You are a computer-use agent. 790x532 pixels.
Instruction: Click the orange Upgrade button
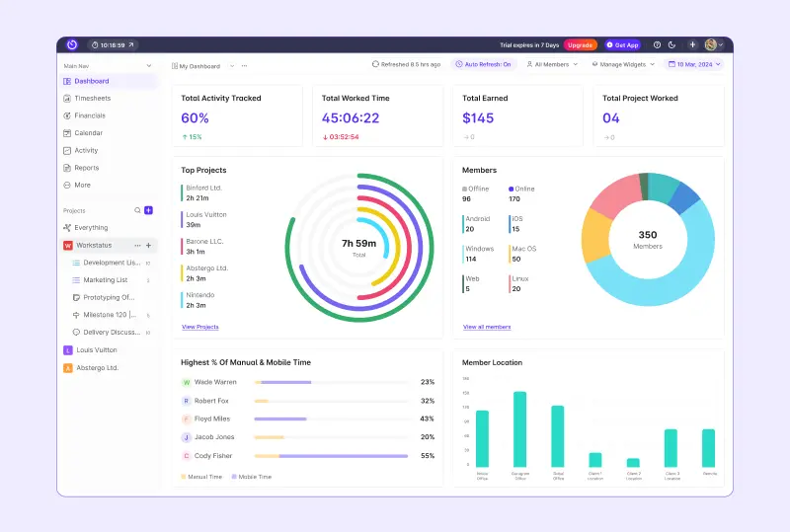pyautogui.click(x=581, y=44)
